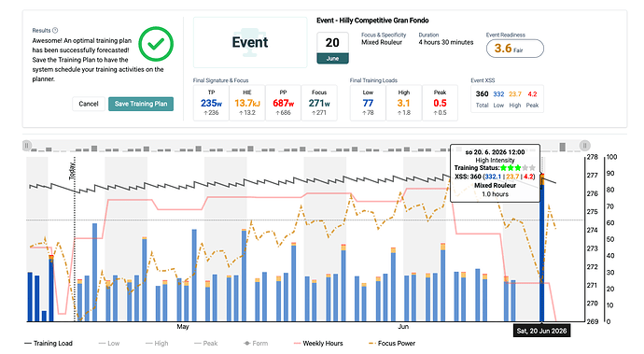Show the High series via legend
This screenshot has height=354, width=644.
157,344
